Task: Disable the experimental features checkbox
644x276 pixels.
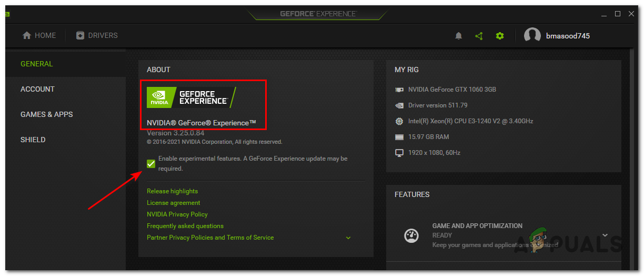Action: [x=151, y=164]
